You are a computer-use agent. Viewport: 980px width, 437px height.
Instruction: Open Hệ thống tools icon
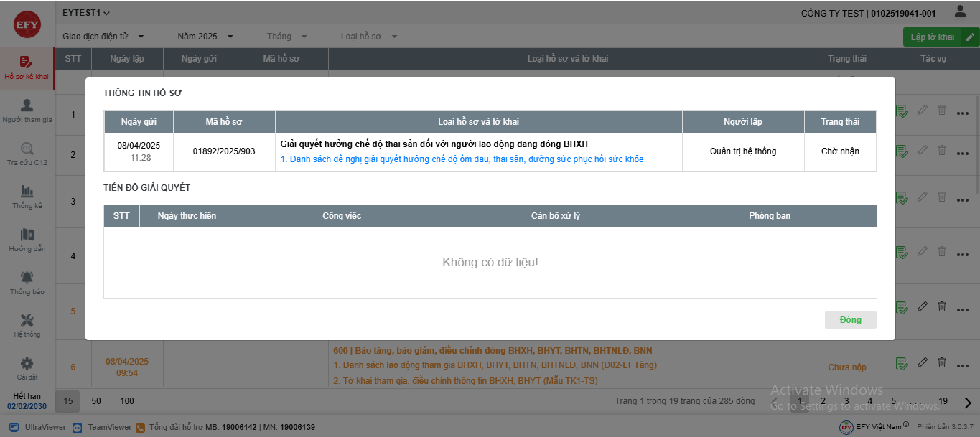[x=27, y=321]
